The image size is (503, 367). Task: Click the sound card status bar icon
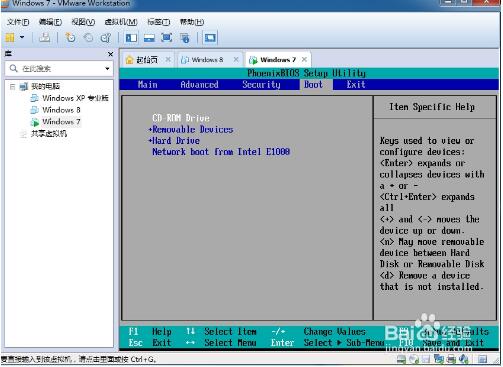[464, 359]
